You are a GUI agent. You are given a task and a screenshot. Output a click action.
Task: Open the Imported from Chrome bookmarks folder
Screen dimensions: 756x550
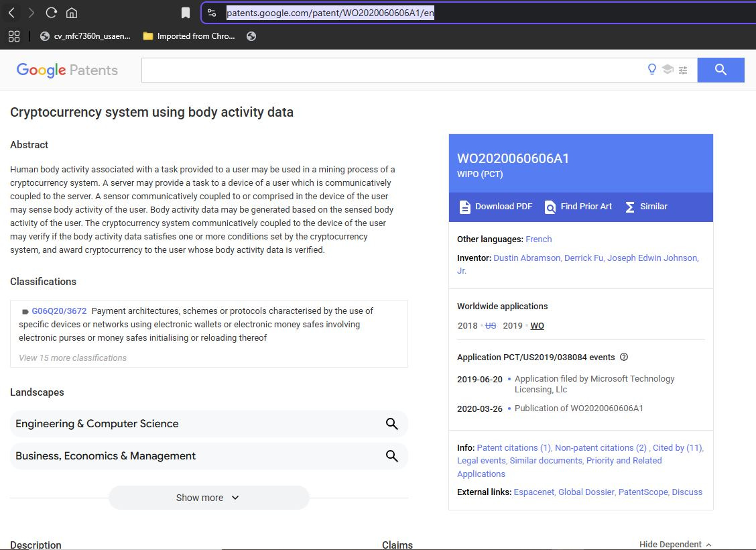tap(189, 36)
